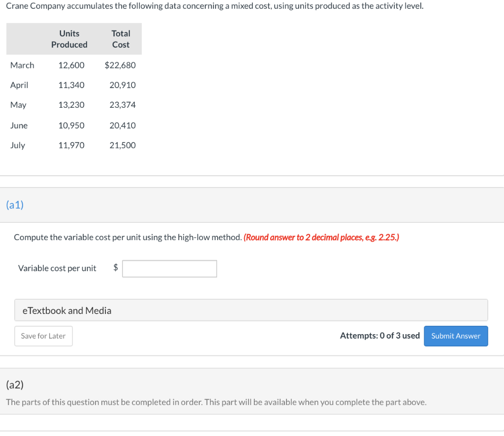Click the July row label
This screenshot has width=504, height=436.
pyautogui.click(x=18, y=145)
